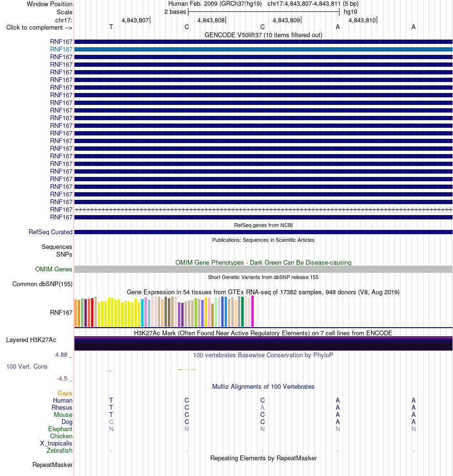Click the 'Layered H3K27Ac' track label
Image resolution: width=453 pixels, height=476 pixels.
[x=31, y=340]
